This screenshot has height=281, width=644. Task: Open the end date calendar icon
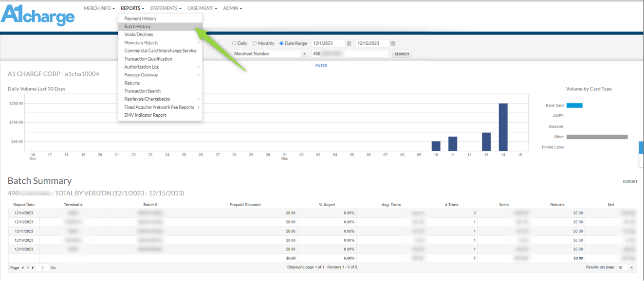point(393,43)
